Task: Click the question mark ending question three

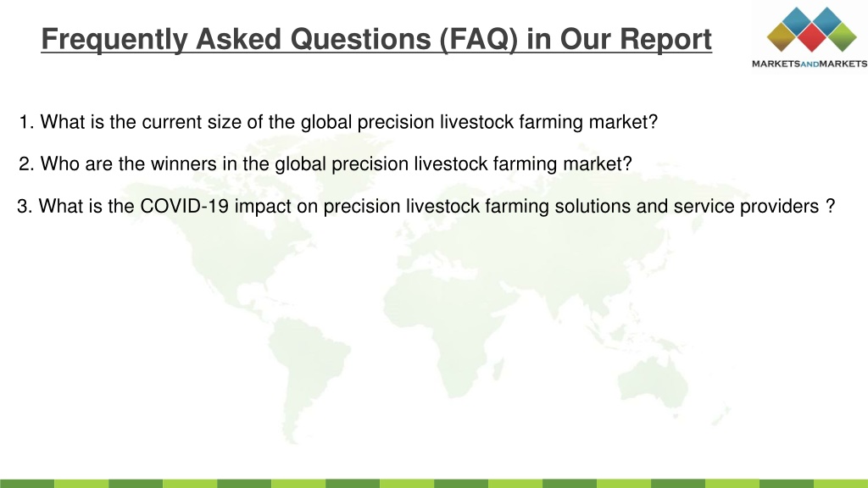Action: pyautogui.click(x=830, y=207)
